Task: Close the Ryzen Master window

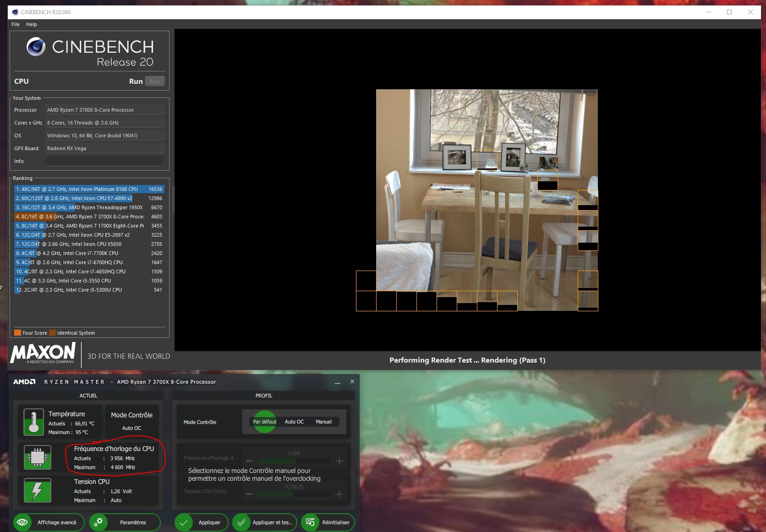Action: pyautogui.click(x=352, y=381)
